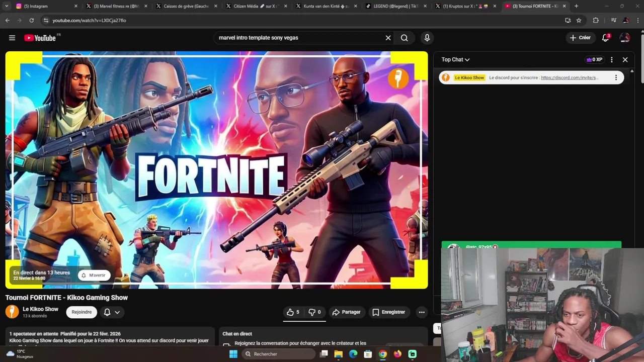Open the Chrome extensions puzzle icon

click(x=596, y=20)
